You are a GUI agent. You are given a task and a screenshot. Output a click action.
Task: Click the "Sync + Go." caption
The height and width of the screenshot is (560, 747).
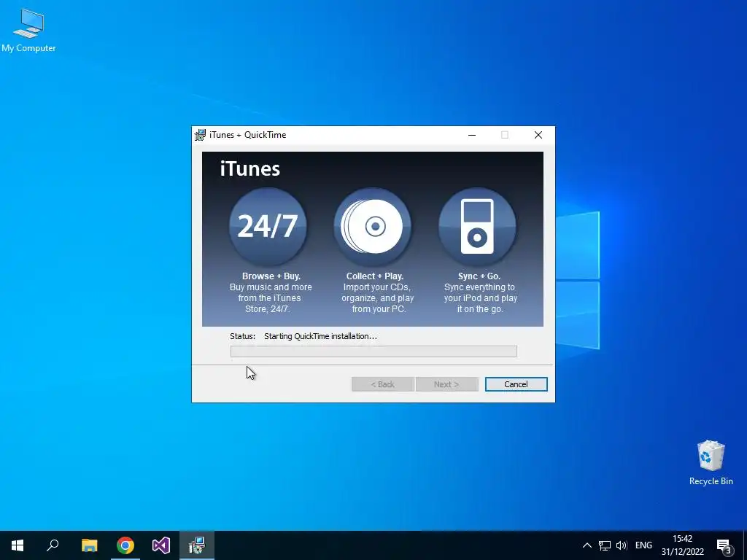479,276
